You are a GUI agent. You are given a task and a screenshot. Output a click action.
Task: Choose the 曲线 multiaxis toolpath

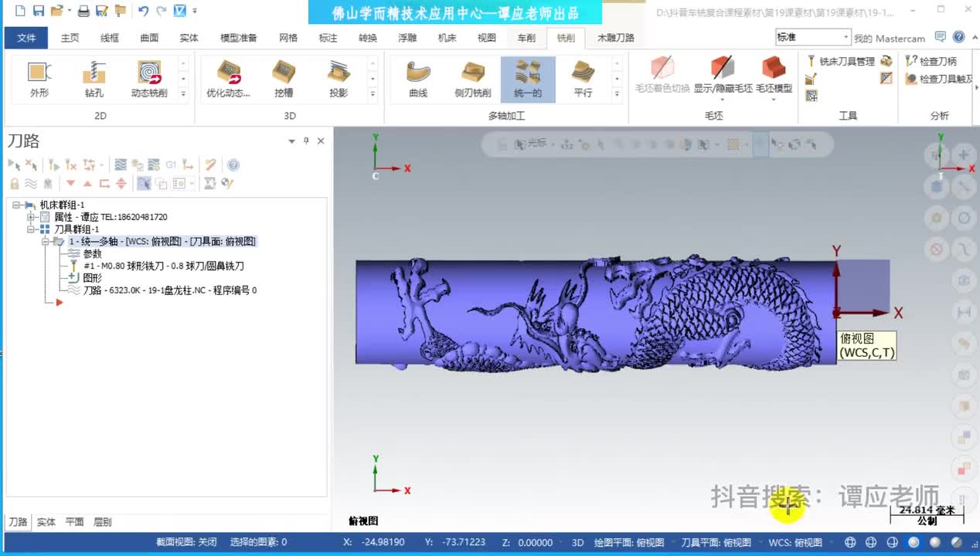tap(418, 80)
